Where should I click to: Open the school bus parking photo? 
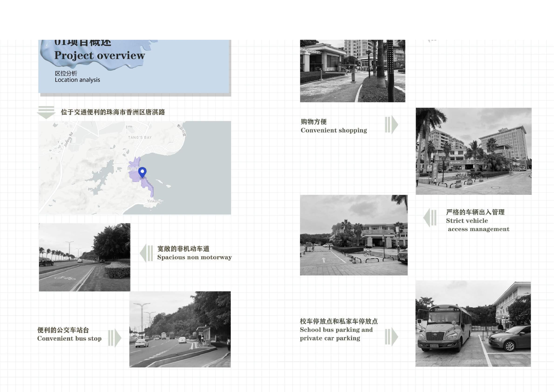tap(473, 324)
